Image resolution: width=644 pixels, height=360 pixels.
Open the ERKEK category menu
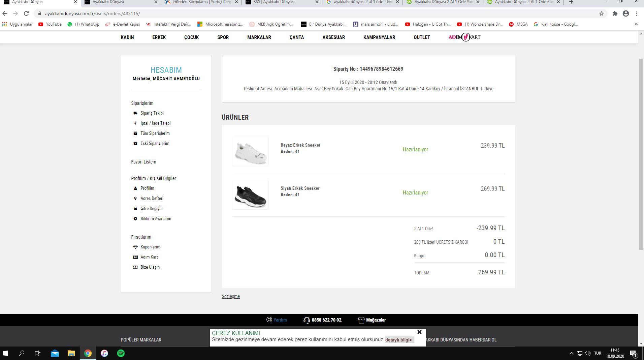coord(159,37)
